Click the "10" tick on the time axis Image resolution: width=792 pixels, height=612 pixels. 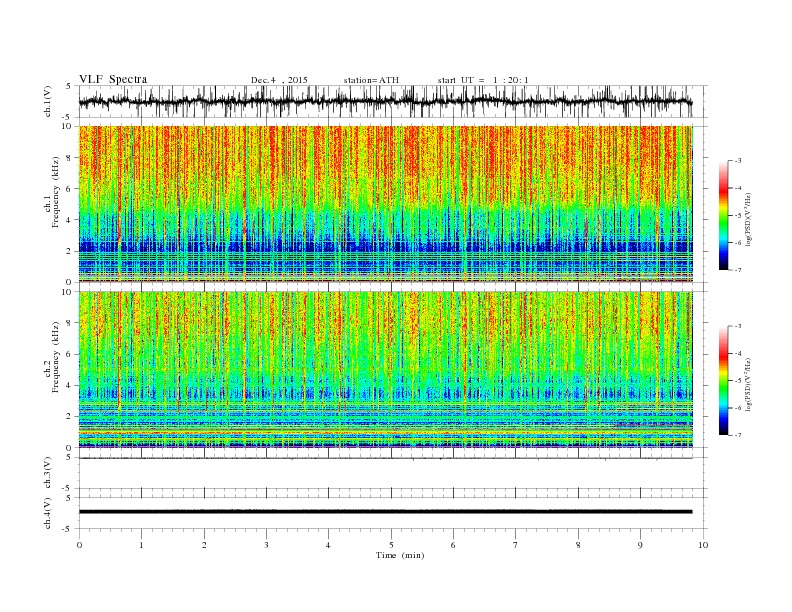(703, 545)
